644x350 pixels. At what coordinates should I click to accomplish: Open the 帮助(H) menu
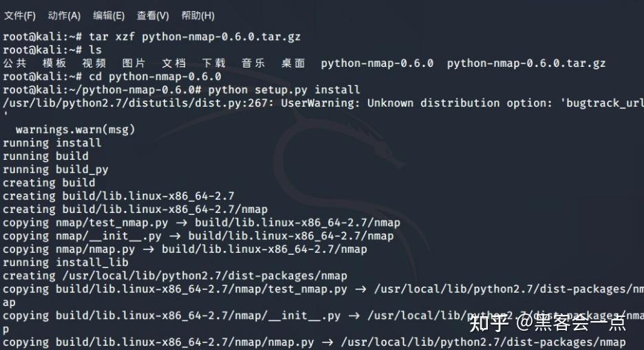tap(198, 16)
